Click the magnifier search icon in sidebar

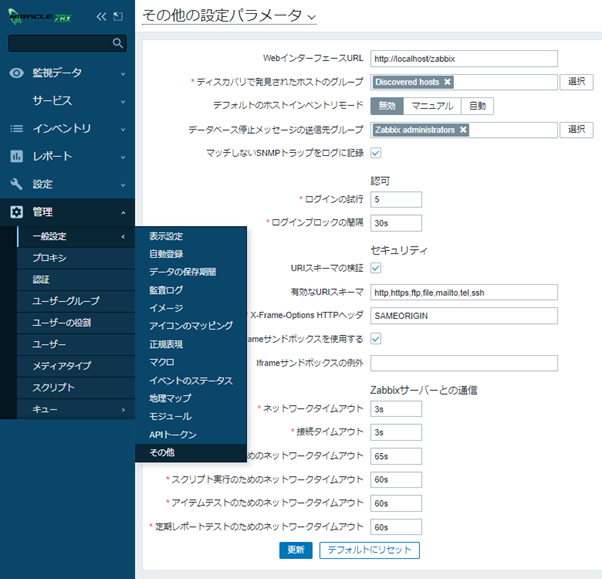coord(118,43)
